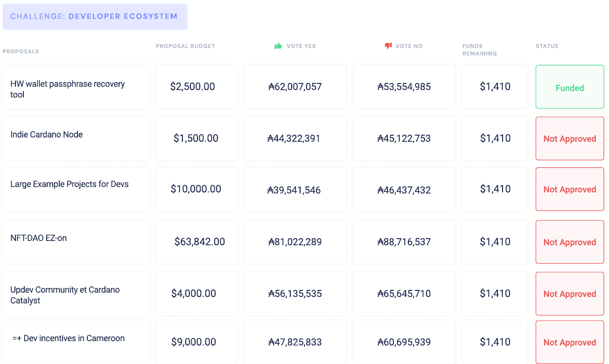Screen dimensions: 609x364
Task: Click Not Approved status for Indie Cardano Node
Action: point(569,139)
